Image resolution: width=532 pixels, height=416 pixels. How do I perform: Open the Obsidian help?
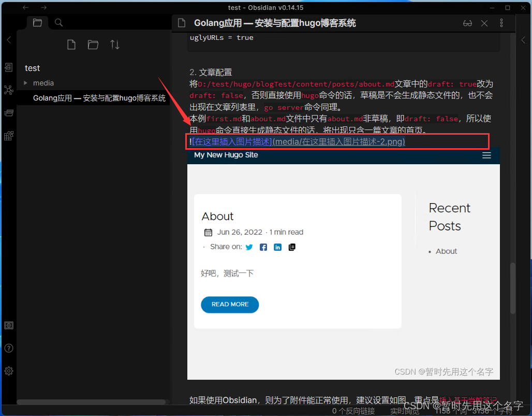tap(8, 348)
